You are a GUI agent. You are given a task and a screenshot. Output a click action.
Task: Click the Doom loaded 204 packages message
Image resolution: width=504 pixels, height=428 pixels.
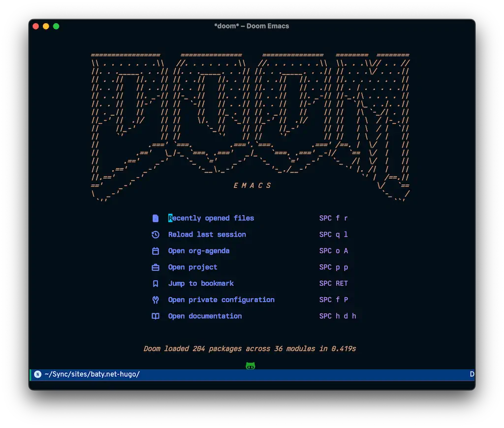[x=250, y=348]
